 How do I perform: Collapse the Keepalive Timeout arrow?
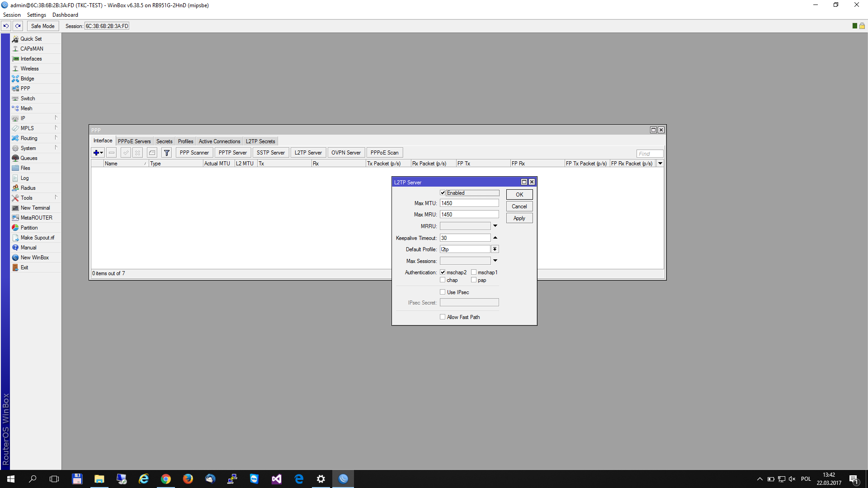pyautogui.click(x=495, y=238)
